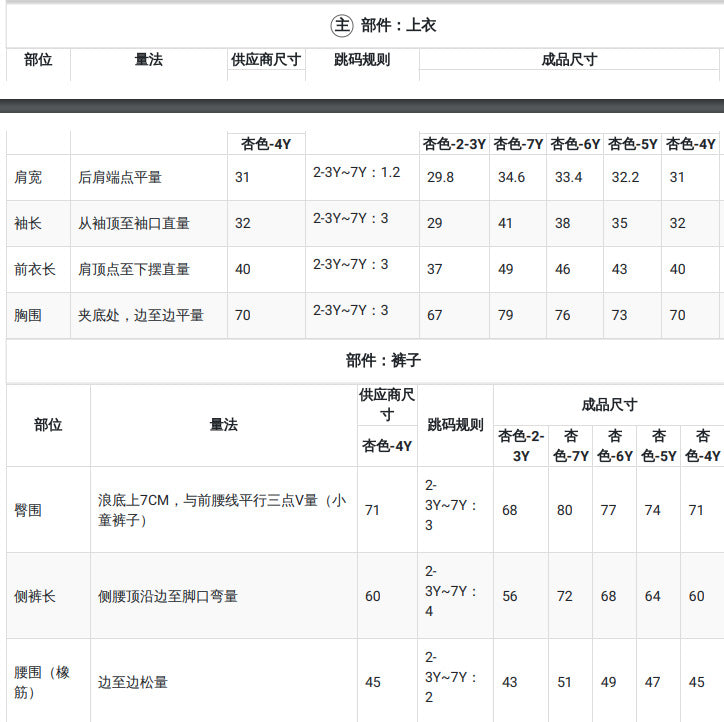The height and width of the screenshot is (722, 724).
Task: Click 跳码规则 header in the 裤子 table
Action: [x=455, y=425]
